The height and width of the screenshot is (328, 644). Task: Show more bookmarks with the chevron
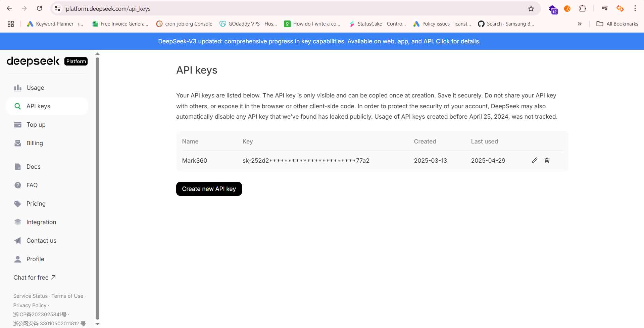coord(580,24)
